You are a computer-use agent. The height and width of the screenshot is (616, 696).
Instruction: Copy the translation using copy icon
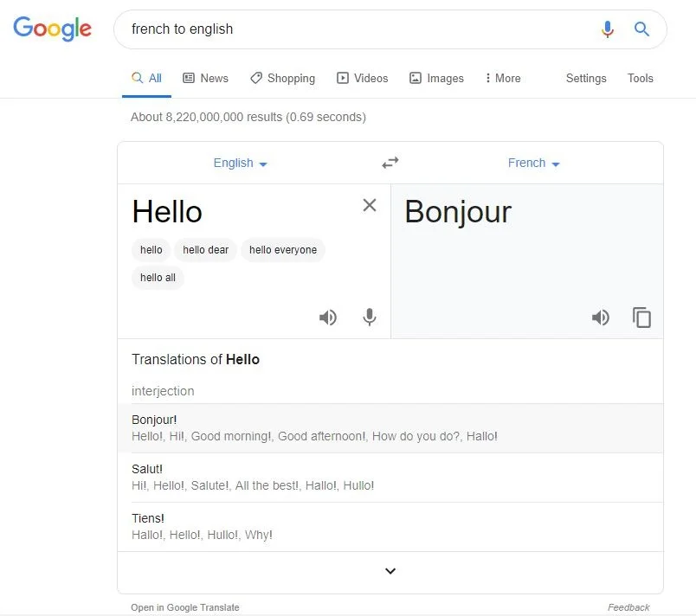641,318
